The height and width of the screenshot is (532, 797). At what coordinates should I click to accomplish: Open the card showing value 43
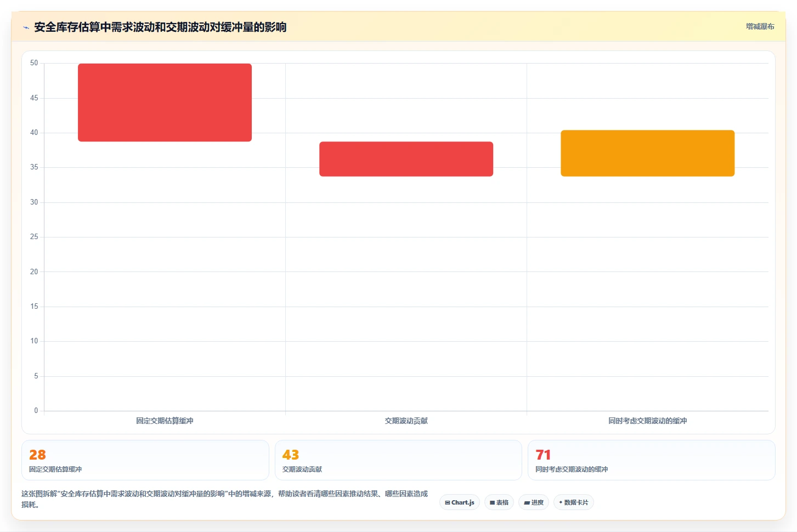click(x=398, y=460)
